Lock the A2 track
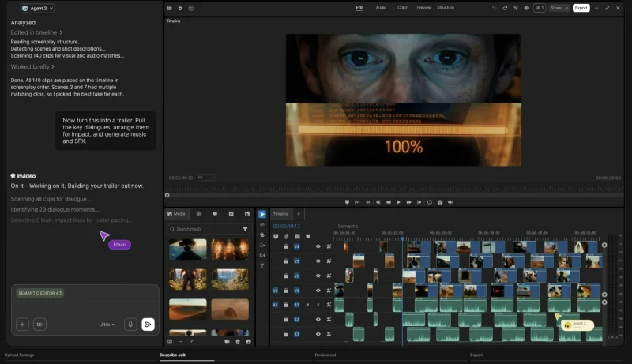This screenshot has width=632, height=364. click(286, 319)
